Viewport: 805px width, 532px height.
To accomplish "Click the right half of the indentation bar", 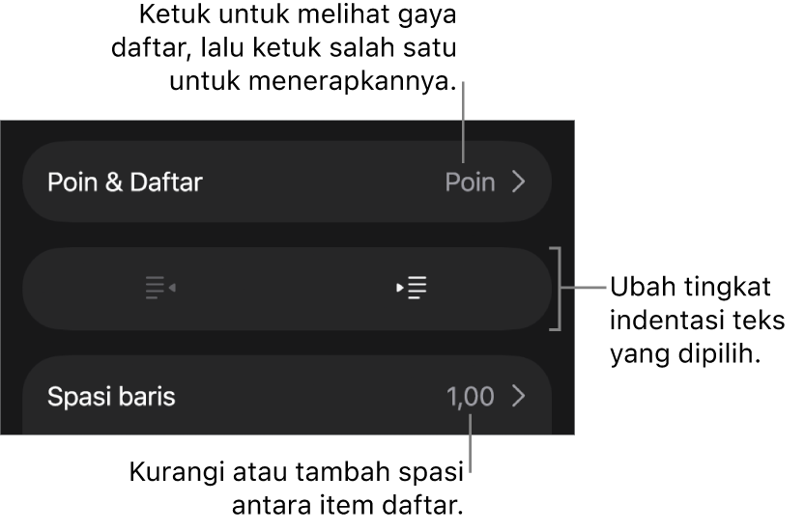I will coord(419,289).
